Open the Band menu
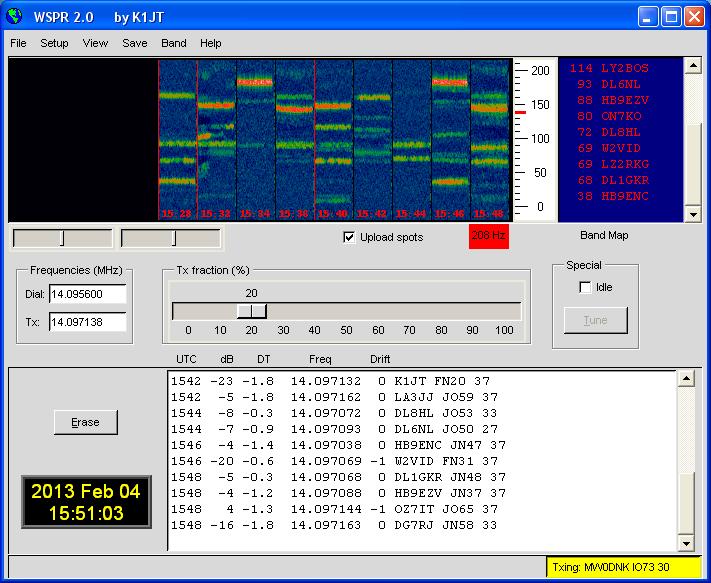The image size is (711, 583). point(174,43)
